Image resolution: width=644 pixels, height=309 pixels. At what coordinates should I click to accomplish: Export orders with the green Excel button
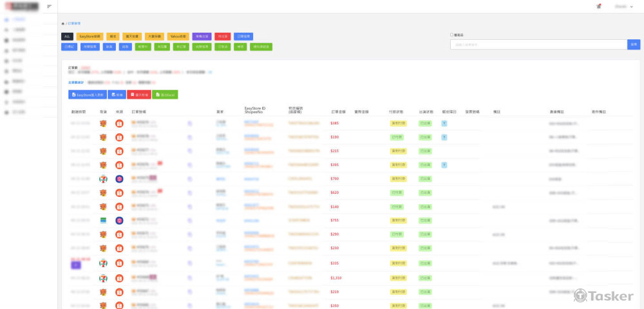(x=165, y=95)
